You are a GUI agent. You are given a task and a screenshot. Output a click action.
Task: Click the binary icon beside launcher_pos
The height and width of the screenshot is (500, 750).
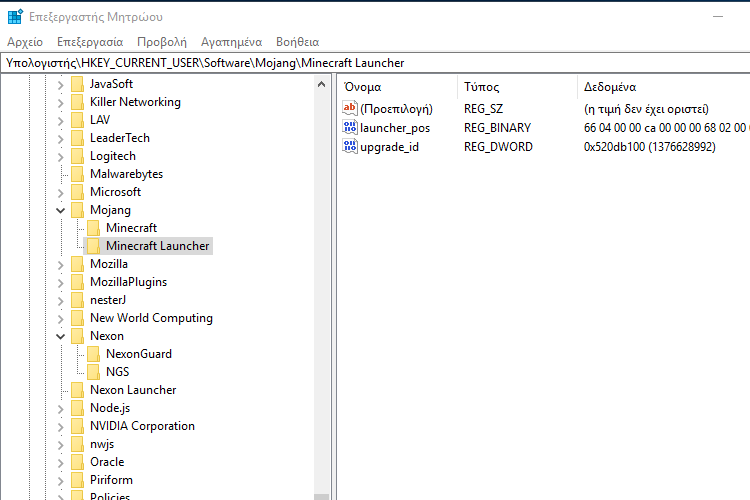[350, 127]
